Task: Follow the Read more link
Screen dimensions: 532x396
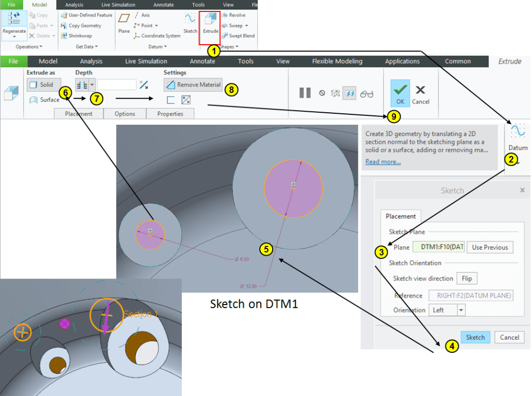Action: pyautogui.click(x=382, y=162)
